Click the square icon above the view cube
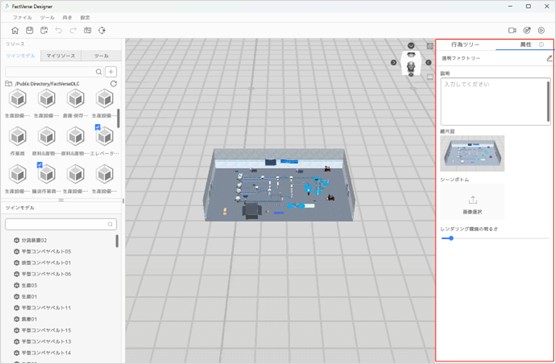556x364 pixels. 430,46
